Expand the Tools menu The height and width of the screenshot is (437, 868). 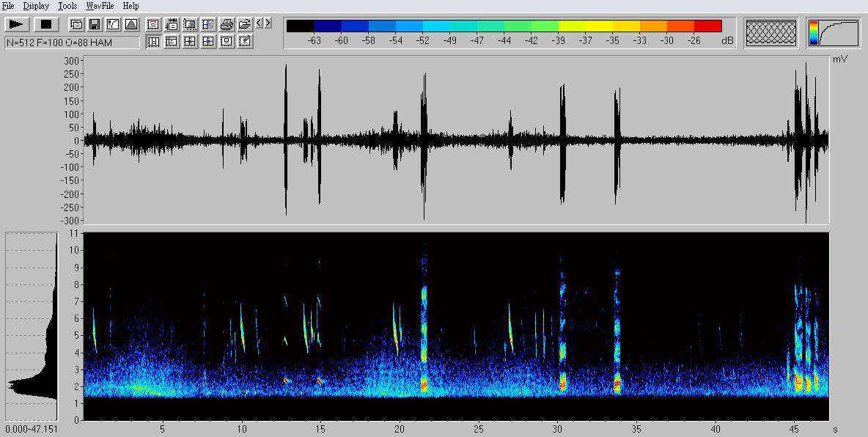pos(67,6)
